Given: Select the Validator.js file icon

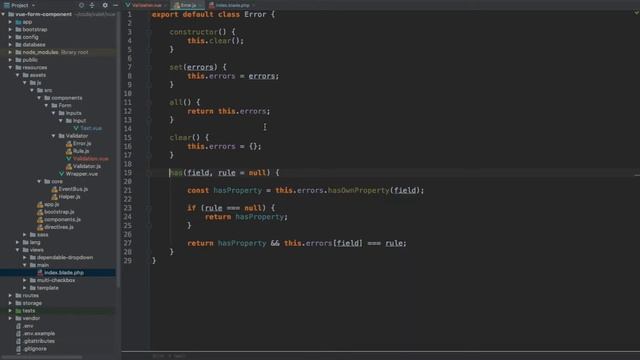Looking at the screenshot, I should tap(69, 166).
